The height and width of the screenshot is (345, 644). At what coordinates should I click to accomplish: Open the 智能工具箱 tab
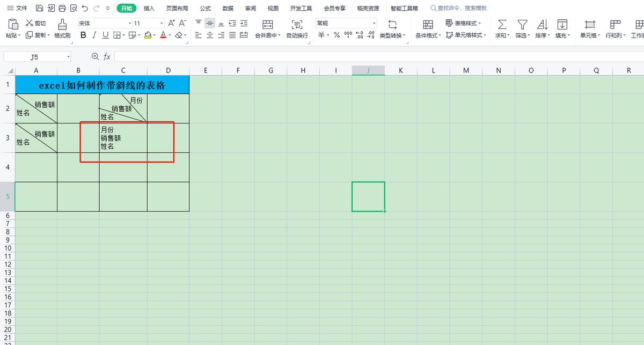coord(404,9)
